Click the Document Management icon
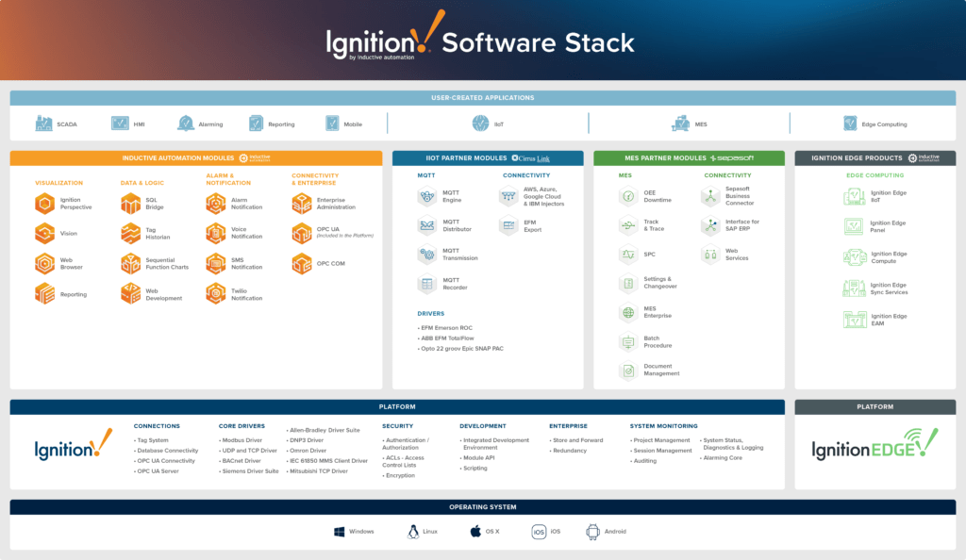Screen dimensions: 966x560 (628, 371)
